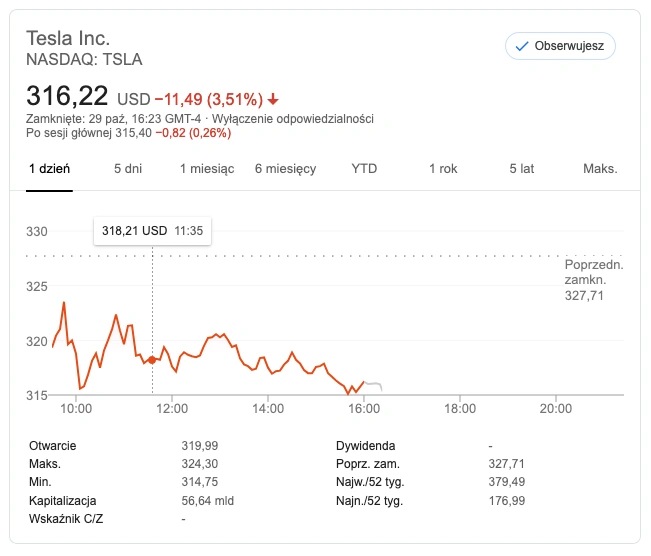The height and width of the screenshot is (556, 651).
Task: Click the Najw./52 tyg. value 379,49
Action: point(507,482)
